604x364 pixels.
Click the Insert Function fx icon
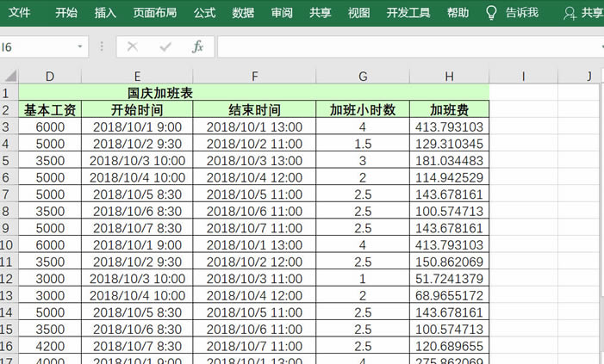click(197, 46)
